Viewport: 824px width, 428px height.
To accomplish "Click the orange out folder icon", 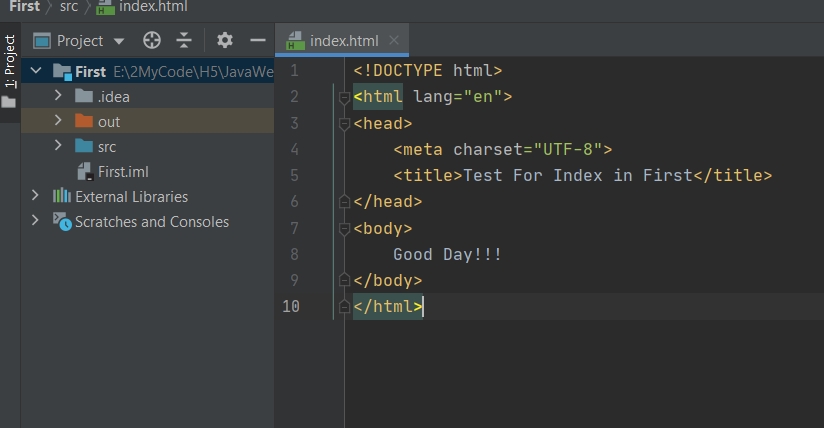I will (x=84, y=120).
